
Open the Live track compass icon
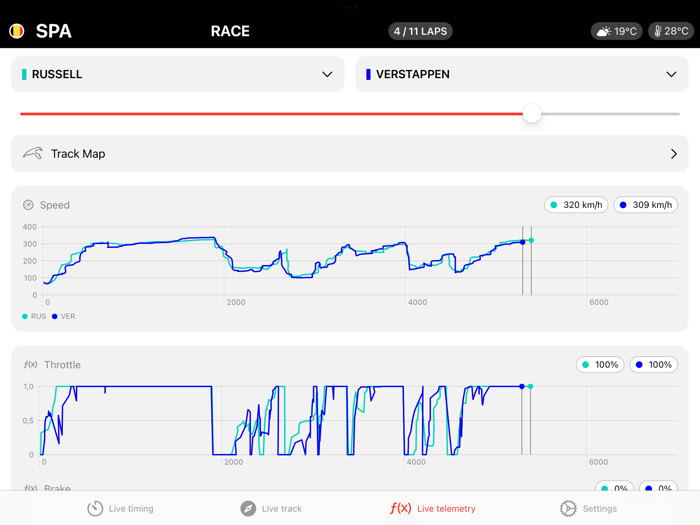[x=248, y=508]
